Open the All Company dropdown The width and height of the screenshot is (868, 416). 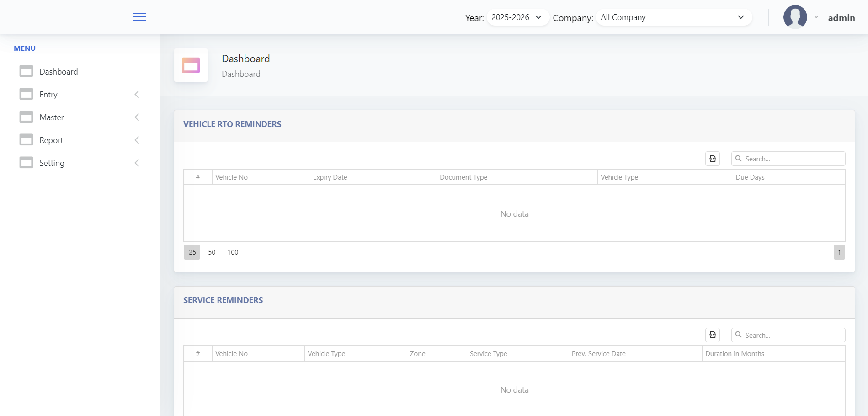[x=673, y=17]
